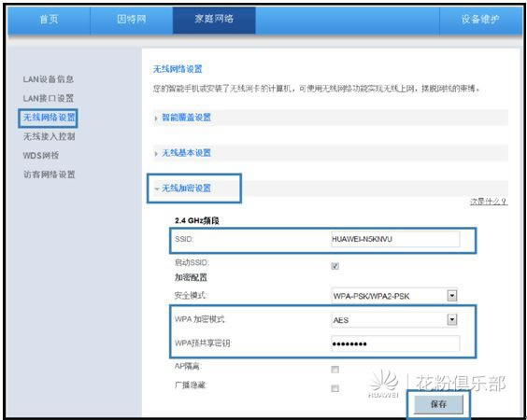Expand the 智能覆盖设置 section arrow
Viewport: 527px width, 420px height.
pyautogui.click(x=156, y=119)
